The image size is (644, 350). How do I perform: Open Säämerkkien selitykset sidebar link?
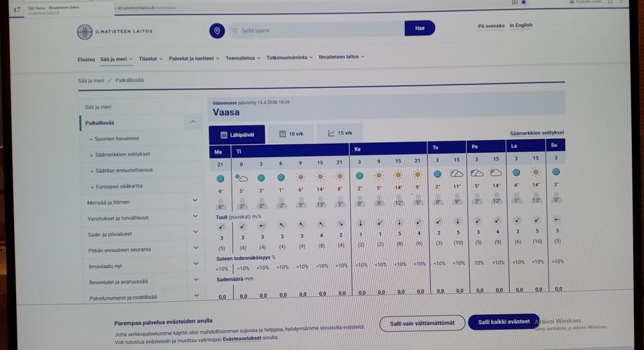point(122,154)
